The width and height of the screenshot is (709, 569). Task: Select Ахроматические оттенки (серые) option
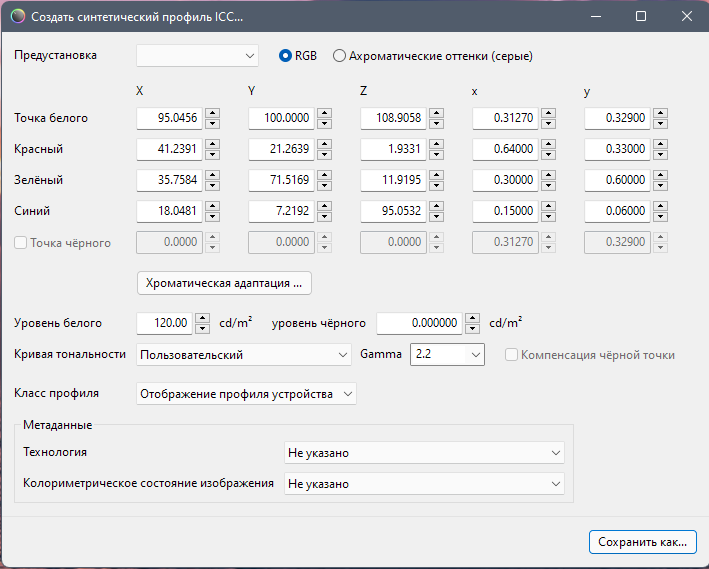[340, 56]
